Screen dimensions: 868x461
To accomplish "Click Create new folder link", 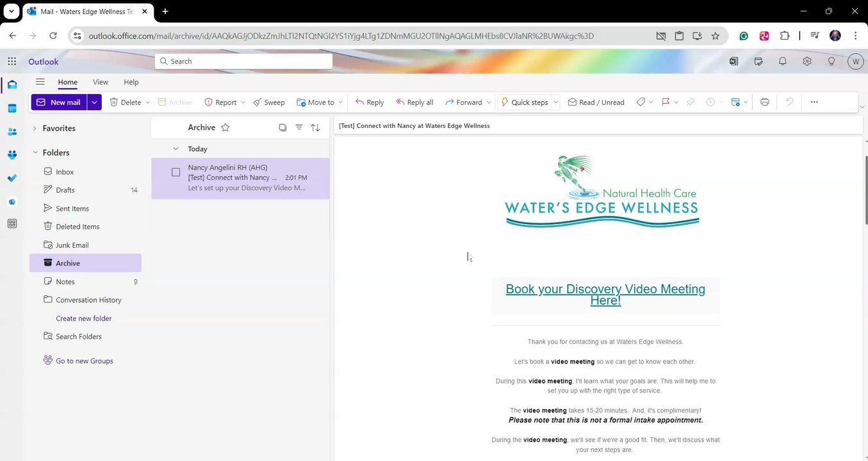I will 83,318.
